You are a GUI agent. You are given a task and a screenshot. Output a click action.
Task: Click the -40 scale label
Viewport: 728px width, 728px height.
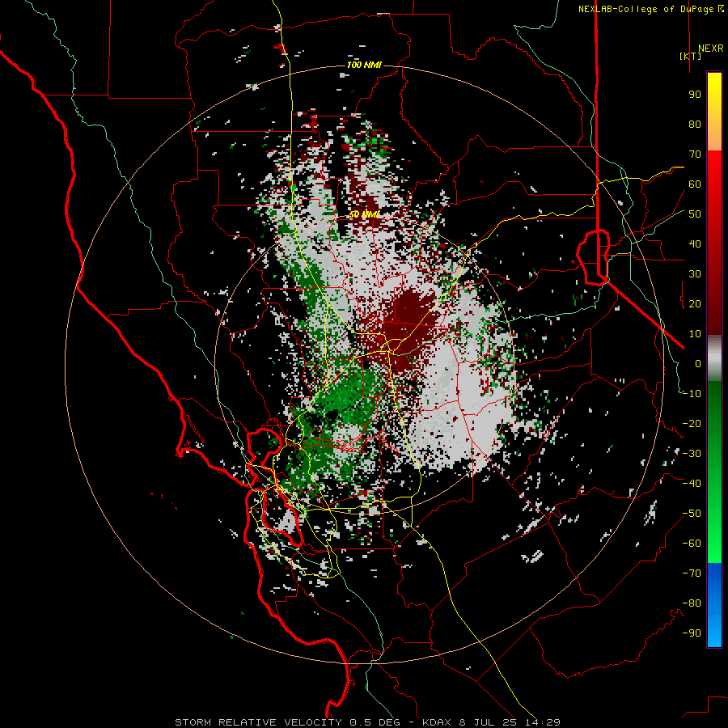[692, 484]
